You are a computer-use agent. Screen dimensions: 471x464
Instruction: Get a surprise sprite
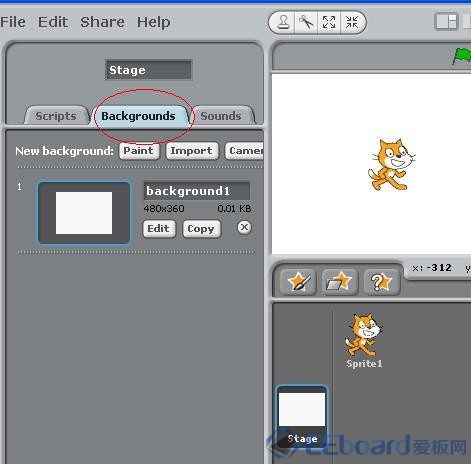coord(381,282)
